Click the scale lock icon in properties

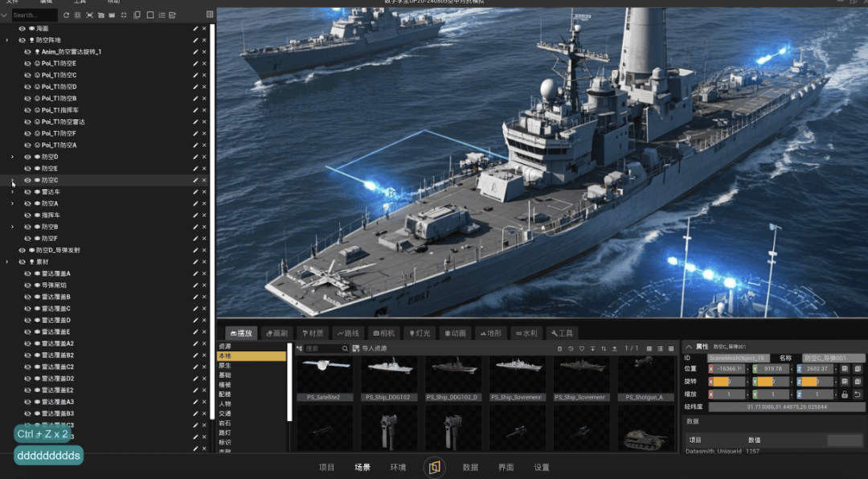[845, 394]
